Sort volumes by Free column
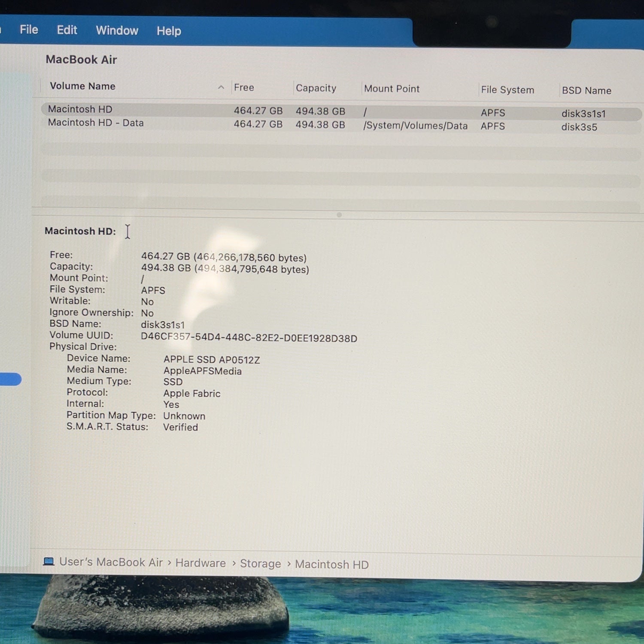Viewport: 644px width, 644px height. (244, 88)
